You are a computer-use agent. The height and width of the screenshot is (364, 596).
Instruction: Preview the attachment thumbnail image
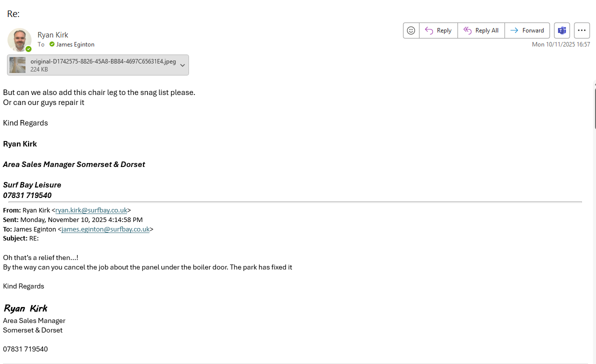pyautogui.click(x=17, y=65)
